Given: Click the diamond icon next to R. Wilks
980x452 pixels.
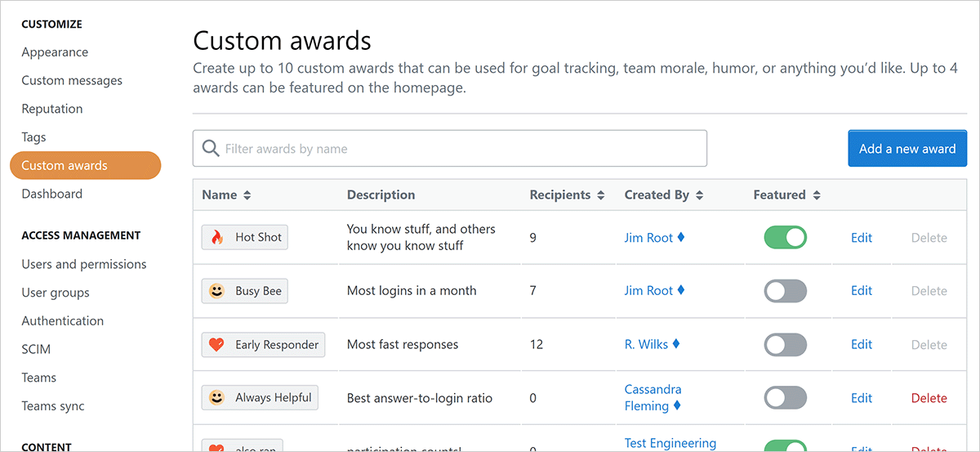Looking at the screenshot, I should coord(676,344).
